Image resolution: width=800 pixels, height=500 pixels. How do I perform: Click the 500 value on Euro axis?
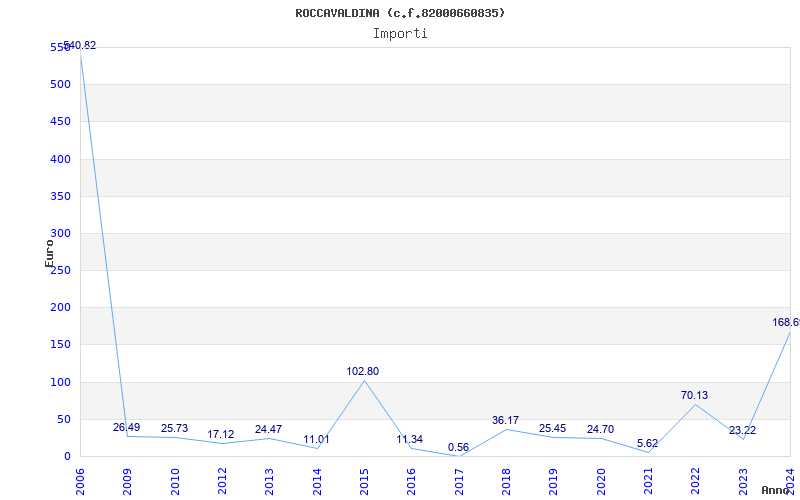click(61, 85)
